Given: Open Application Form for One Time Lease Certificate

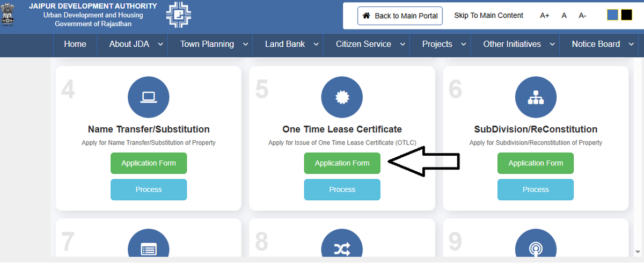Looking at the screenshot, I should pos(342,163).
